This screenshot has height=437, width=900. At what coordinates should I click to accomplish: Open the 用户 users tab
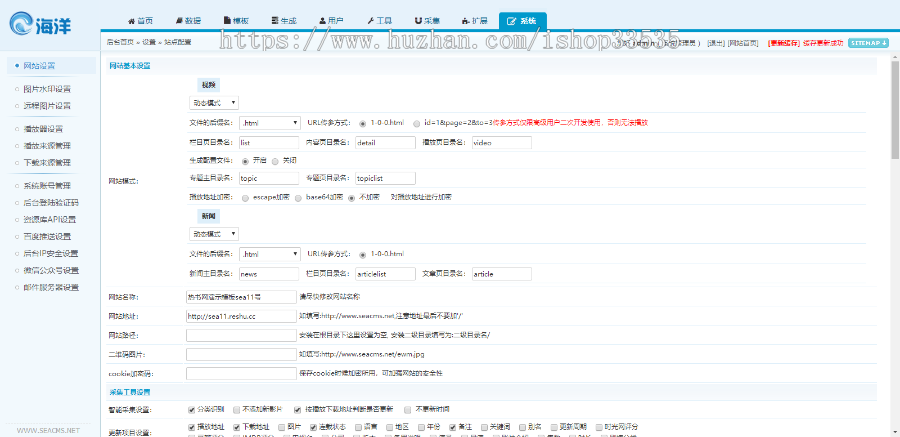(x=332, y=21)
